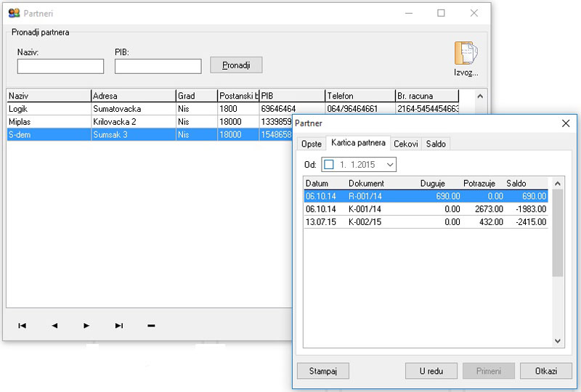The image size is (581, 392).
Task: Sort by Naziv column header
Action: [x=49, y=96]
